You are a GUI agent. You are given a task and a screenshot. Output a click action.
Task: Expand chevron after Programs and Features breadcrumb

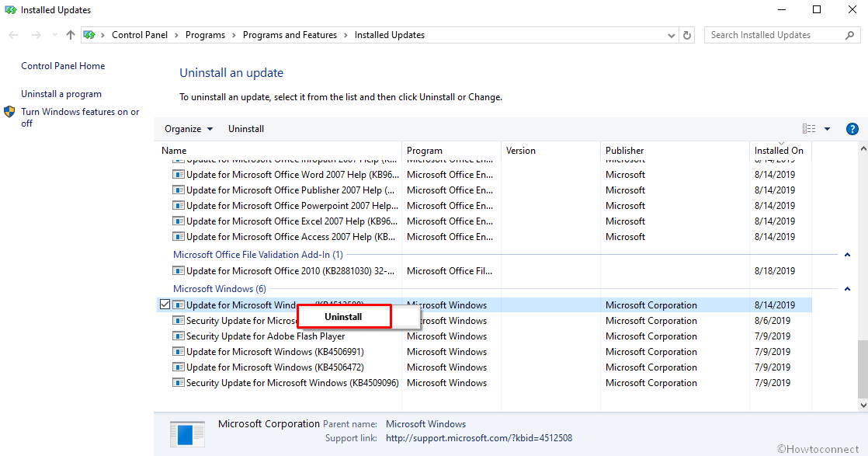(346, 35)
